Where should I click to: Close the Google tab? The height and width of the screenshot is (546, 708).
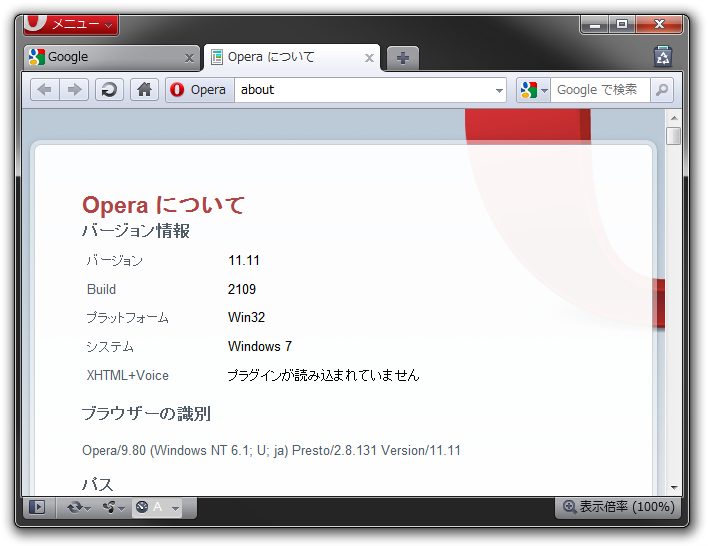pos(189,58)
